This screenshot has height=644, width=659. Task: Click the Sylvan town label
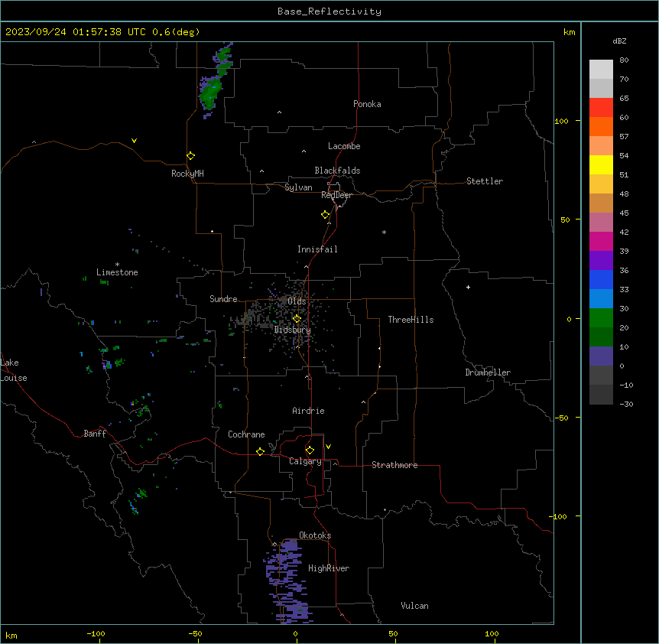(298, 187)
